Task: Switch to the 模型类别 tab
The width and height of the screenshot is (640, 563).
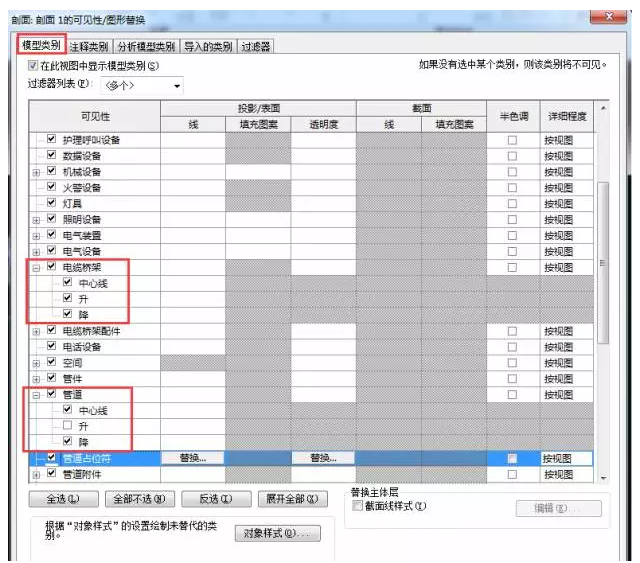Action: point(41,45)
